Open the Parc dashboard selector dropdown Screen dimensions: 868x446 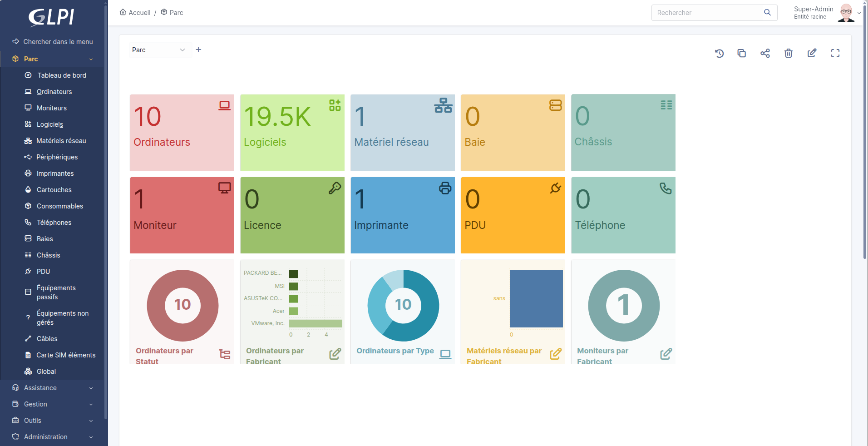[x=158, y=50]
